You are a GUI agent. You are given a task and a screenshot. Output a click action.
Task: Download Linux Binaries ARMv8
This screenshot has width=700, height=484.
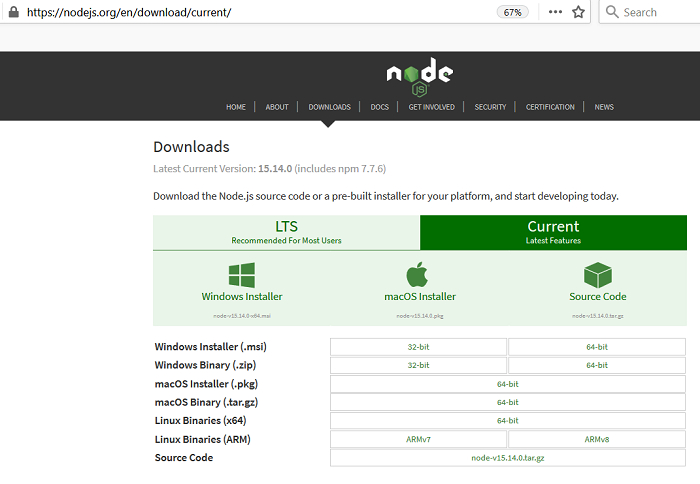pos(597,439)
